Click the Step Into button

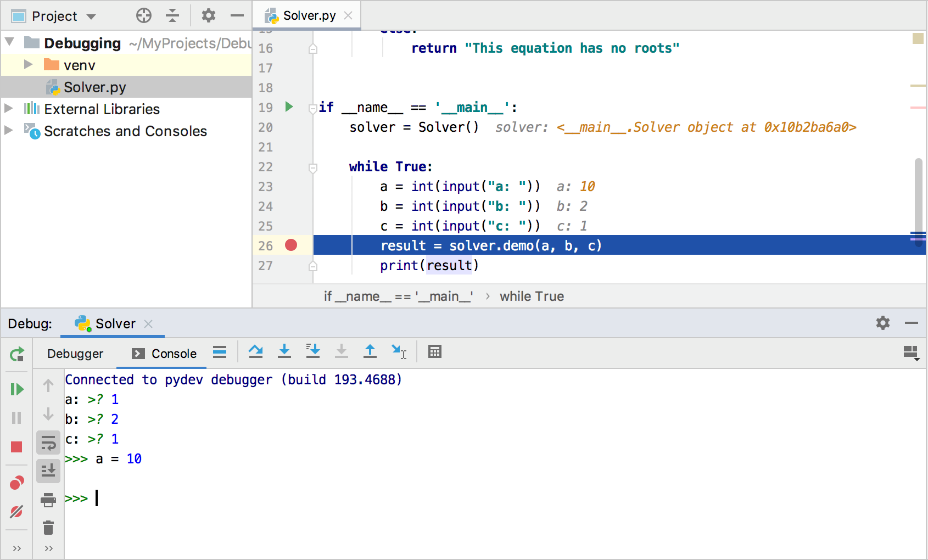point(284,351)
